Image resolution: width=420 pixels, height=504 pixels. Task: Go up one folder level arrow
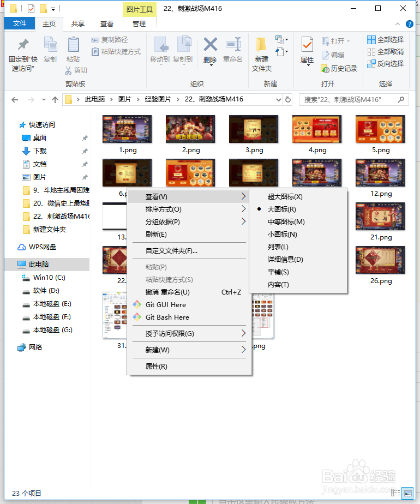pyautogui.click(x=55, y=100)
